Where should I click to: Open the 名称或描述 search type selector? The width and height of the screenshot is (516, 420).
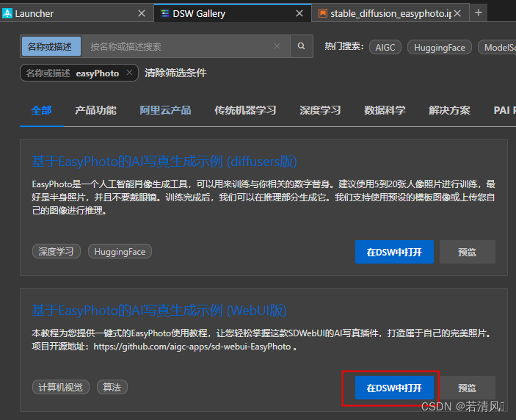pos(51,46)
